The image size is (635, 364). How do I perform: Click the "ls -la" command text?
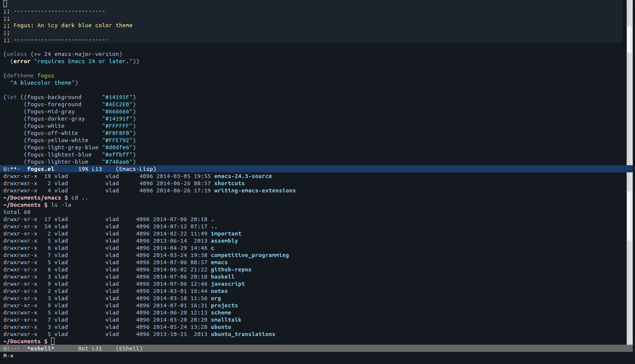point(61,205)
